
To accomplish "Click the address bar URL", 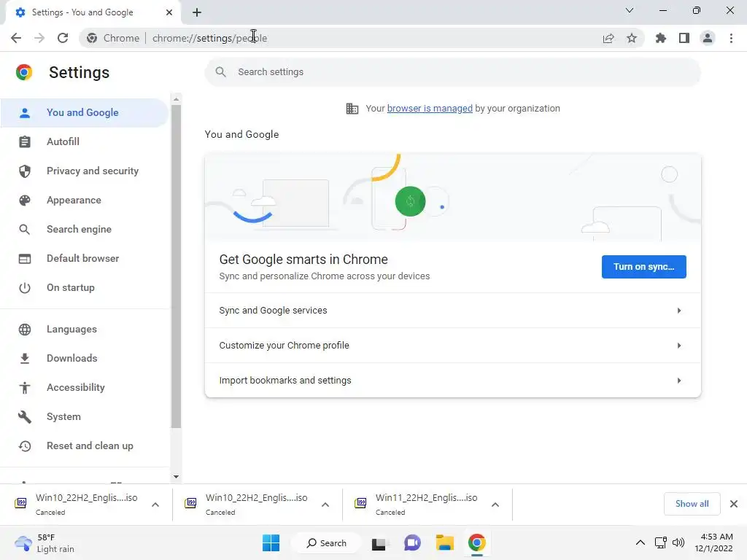I will pyautogui.click(x=209, y=38).
